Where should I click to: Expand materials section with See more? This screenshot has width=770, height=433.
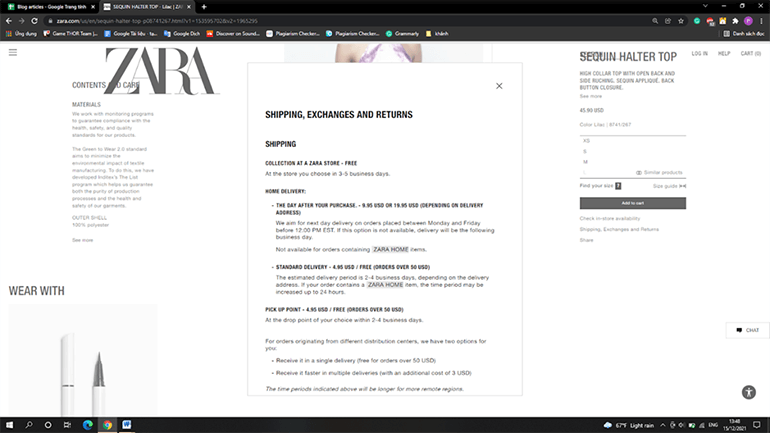point(82,240)
